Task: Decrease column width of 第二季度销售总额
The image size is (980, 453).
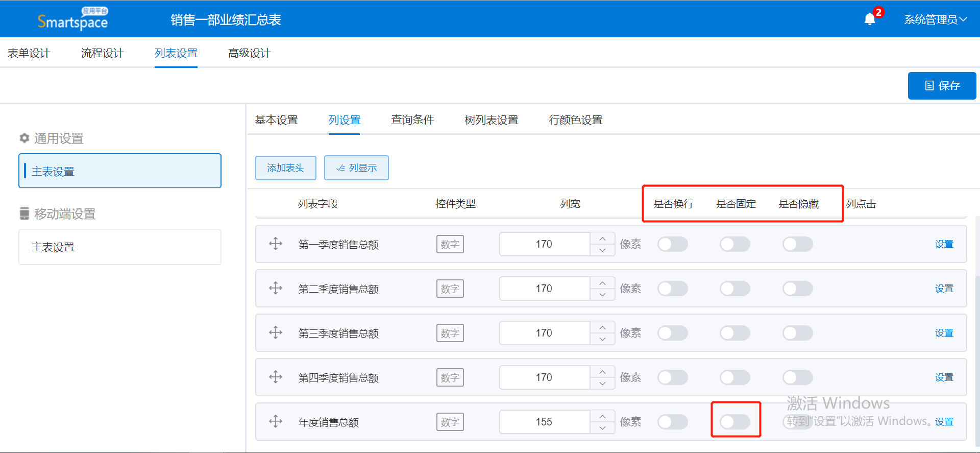Action: [603, 295]
